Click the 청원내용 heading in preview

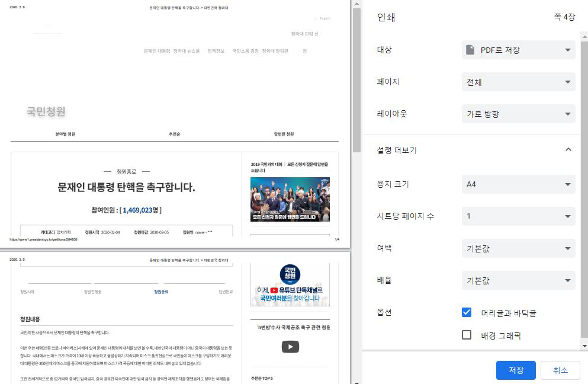tap(30, 319)
